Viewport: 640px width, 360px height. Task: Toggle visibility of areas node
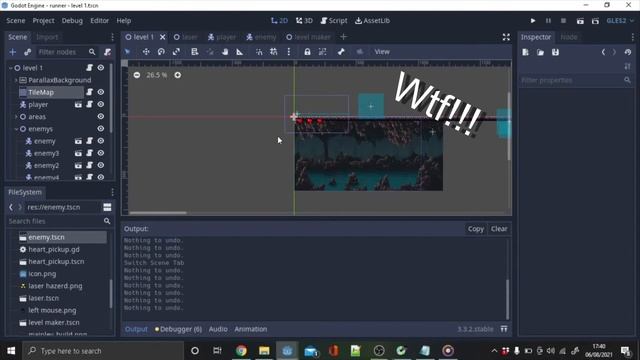101,117
